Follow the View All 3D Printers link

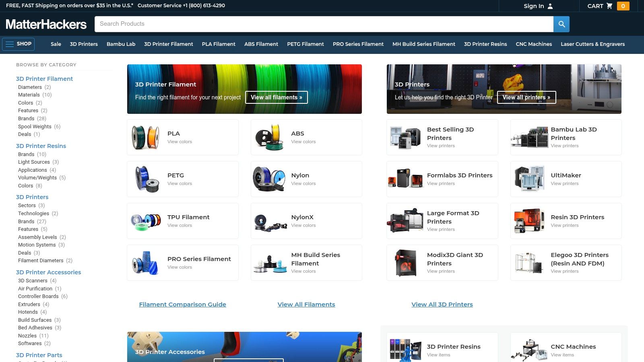442,304
